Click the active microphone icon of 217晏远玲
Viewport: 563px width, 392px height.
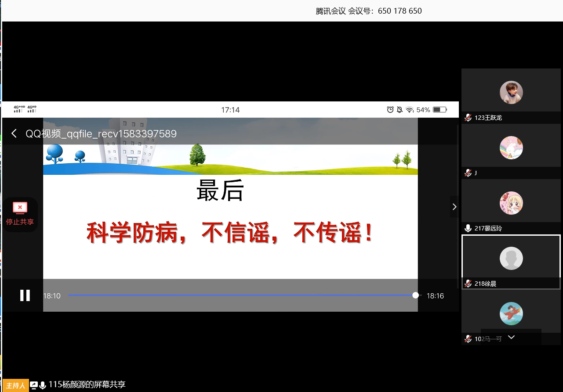click(x=468, y=228)
